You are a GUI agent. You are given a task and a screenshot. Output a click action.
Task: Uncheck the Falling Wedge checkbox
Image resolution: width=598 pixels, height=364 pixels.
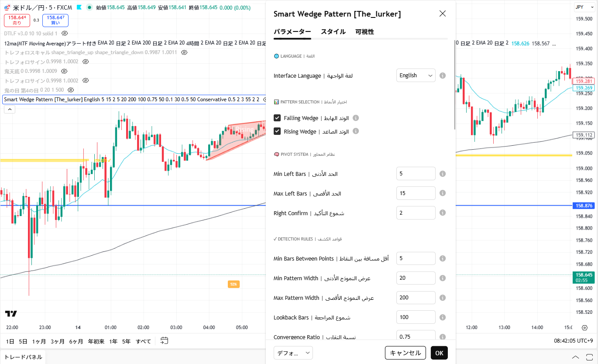277,118
